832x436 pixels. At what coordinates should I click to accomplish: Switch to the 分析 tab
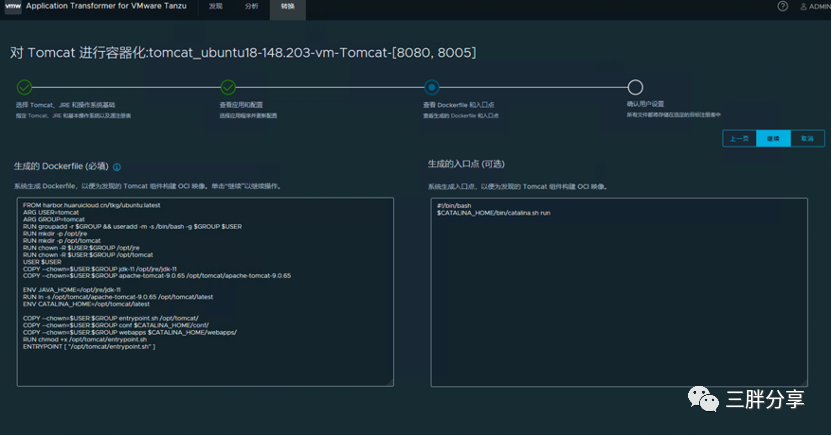click(252, 6)
